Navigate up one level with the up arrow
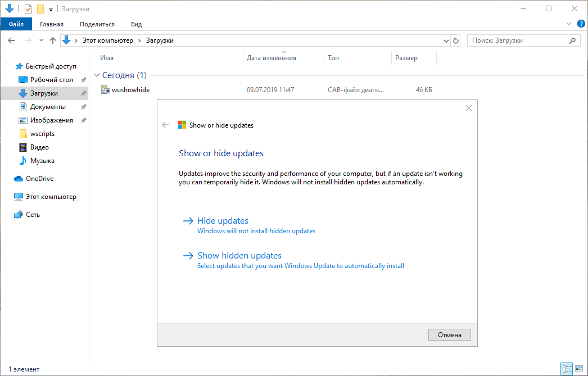The image size is (588, 376). pos(53,40)
